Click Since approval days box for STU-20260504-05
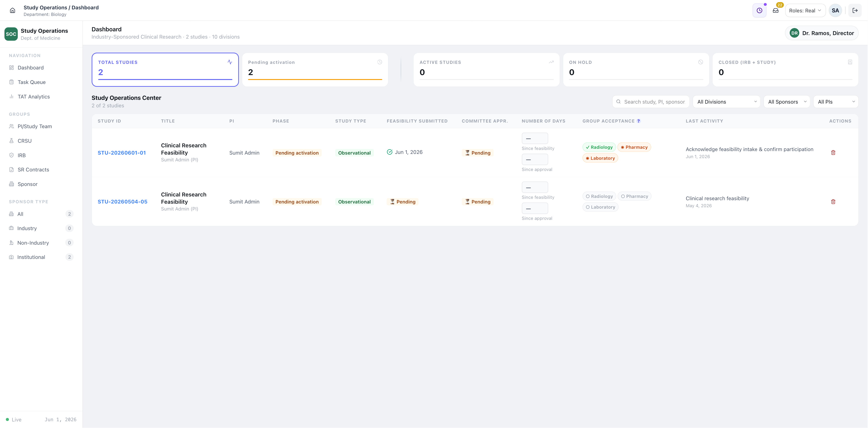 tap(535, 208)
